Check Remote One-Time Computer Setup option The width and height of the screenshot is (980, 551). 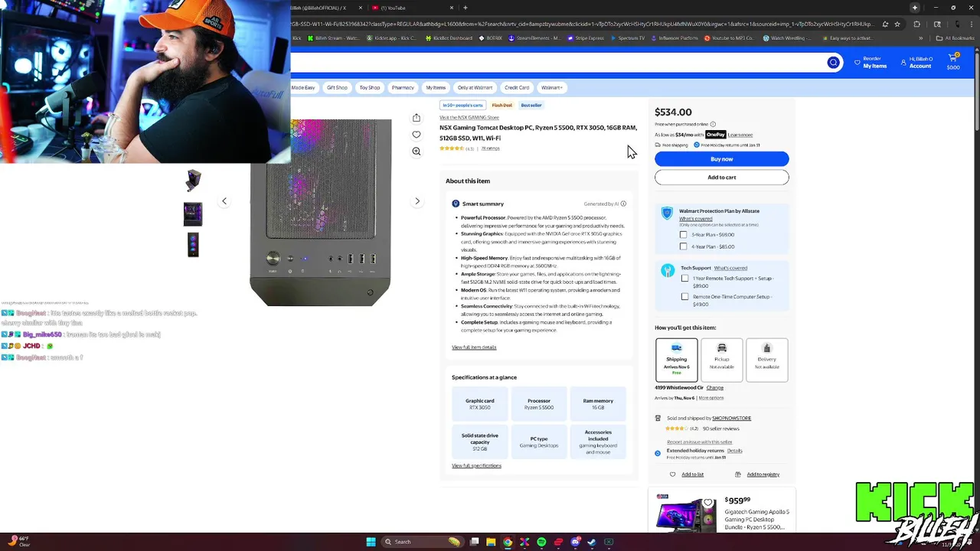pos(685,297)
